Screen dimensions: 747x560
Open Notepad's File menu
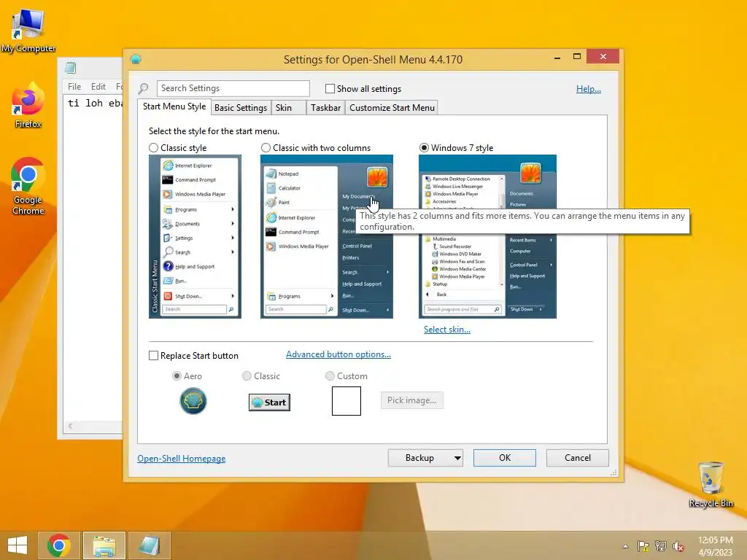coord(74,87)
